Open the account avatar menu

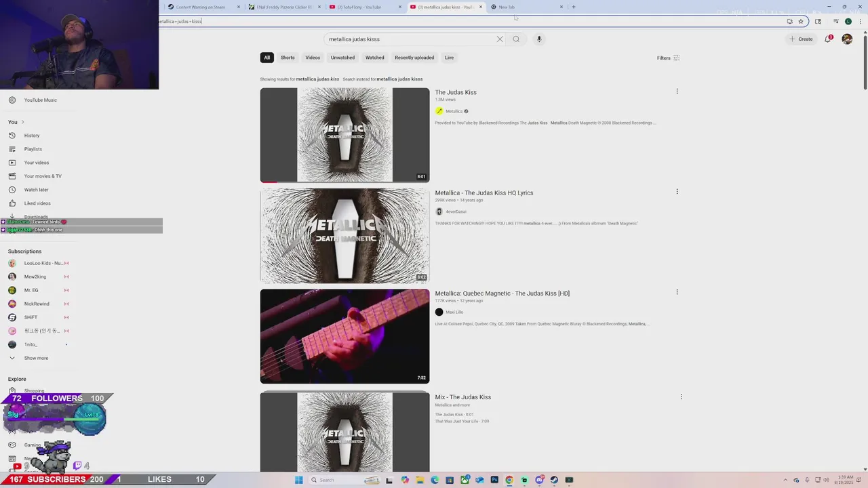(847, 39)
